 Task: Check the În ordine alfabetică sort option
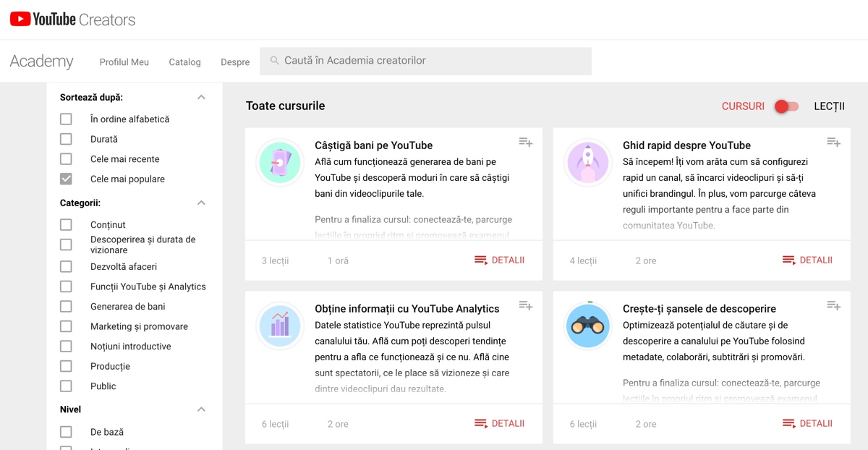point(66,119)
